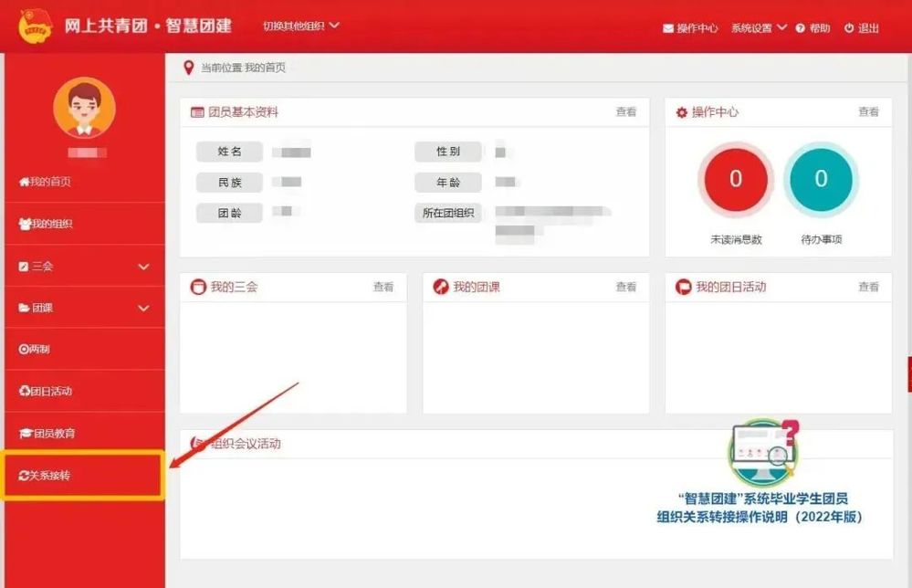912x588 pixels.
Task: Click the Communist Youth League logo icon
Action: (36, 26)
